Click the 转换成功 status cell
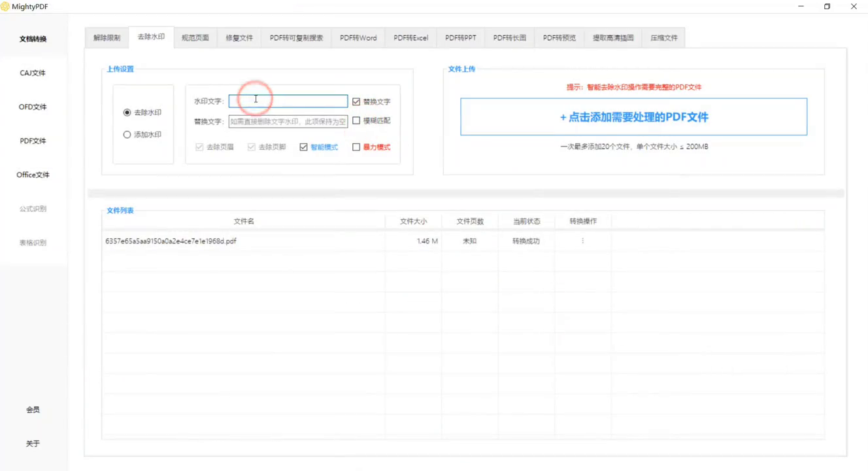This screenshot has height=471, width=868. click(526, 241)
